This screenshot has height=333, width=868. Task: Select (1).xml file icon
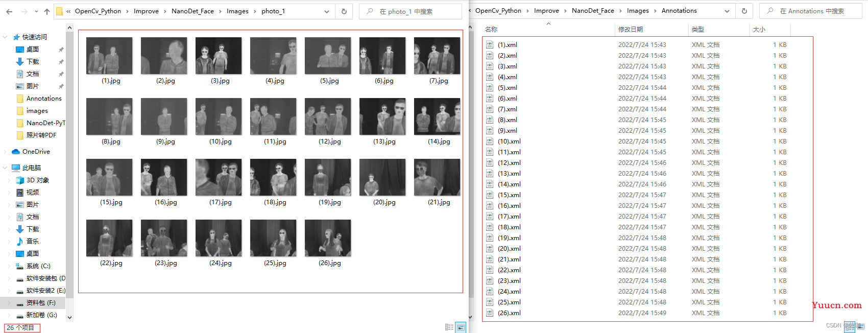490,45
